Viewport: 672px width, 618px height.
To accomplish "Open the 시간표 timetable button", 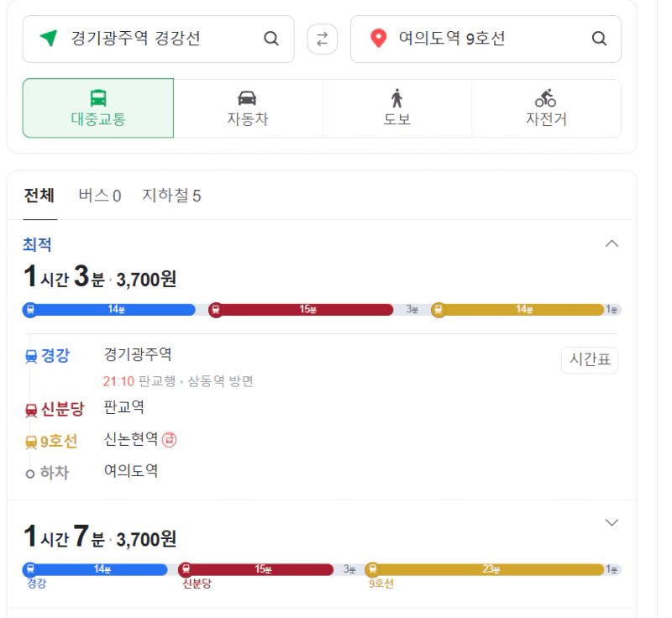I will (590, 360).
